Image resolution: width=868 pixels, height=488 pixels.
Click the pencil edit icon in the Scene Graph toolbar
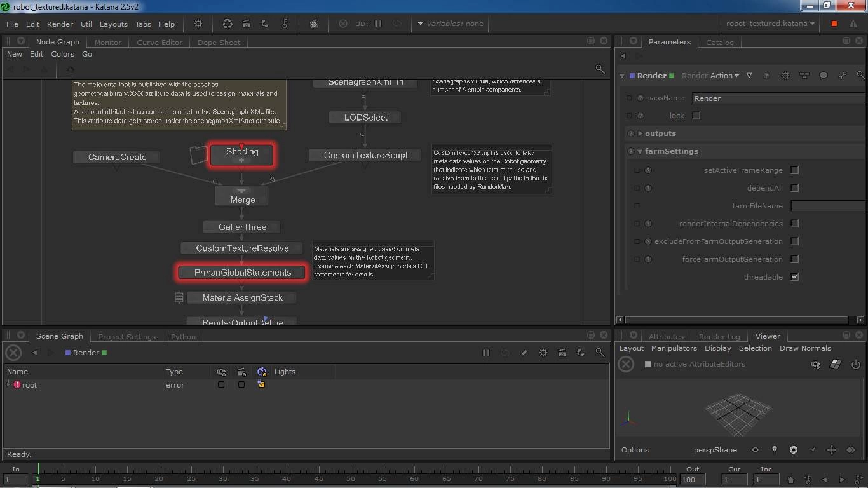click(x=524, y=353)
